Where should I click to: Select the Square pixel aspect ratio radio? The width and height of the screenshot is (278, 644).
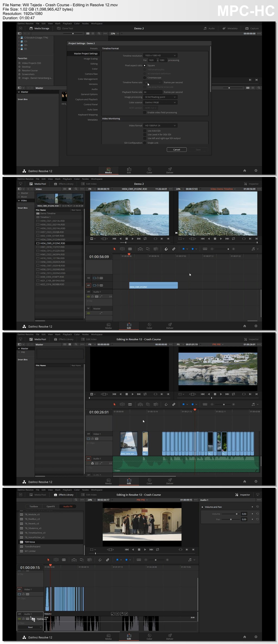point(145,65)
